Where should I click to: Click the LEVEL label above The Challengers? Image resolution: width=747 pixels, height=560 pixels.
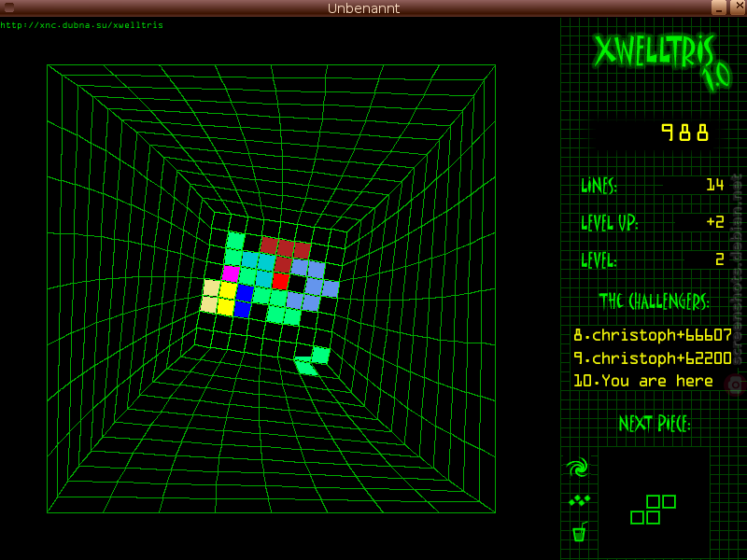click(x=599, y=260)
